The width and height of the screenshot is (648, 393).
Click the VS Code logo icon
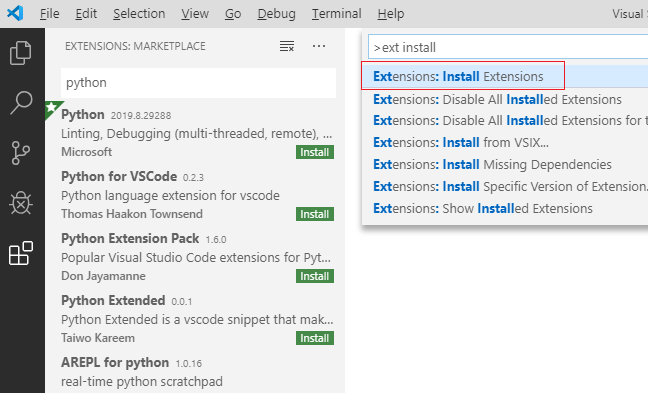[x=15, y=13]
